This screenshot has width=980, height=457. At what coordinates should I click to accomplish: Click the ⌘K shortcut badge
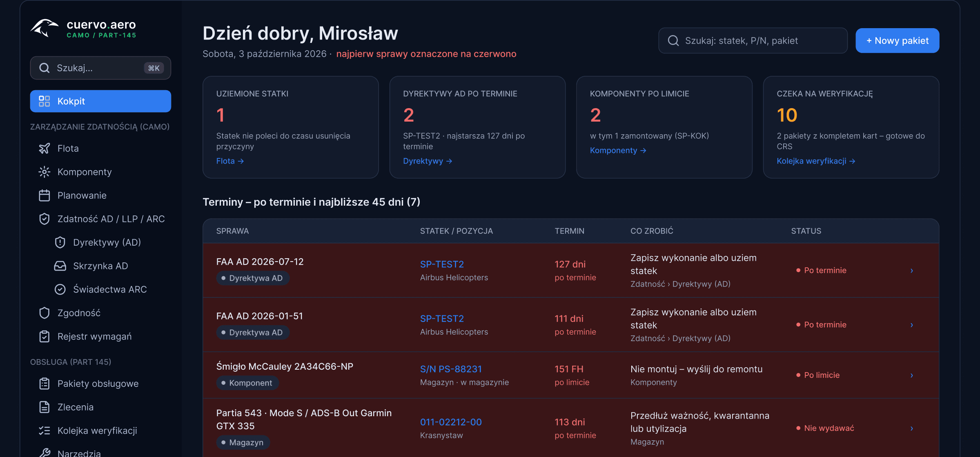pos(154,68)
